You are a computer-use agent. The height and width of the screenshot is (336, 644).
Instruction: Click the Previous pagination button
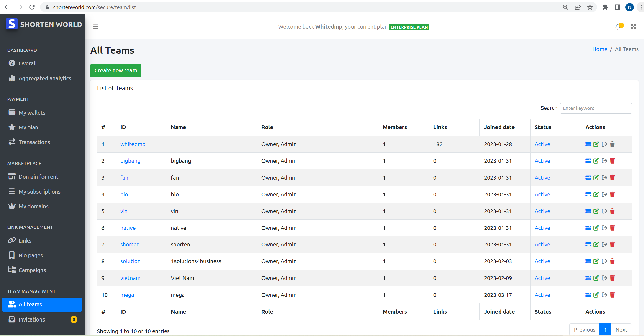(x=584, y=330)
